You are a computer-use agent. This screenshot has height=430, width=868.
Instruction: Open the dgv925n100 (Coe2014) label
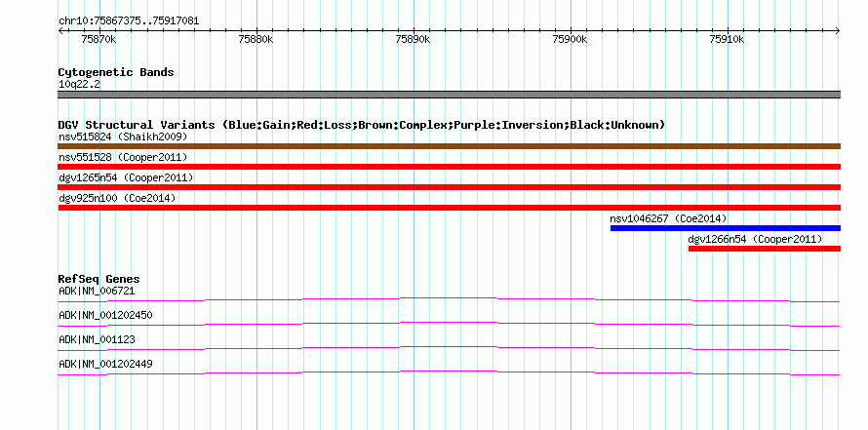tap(117, 198)
